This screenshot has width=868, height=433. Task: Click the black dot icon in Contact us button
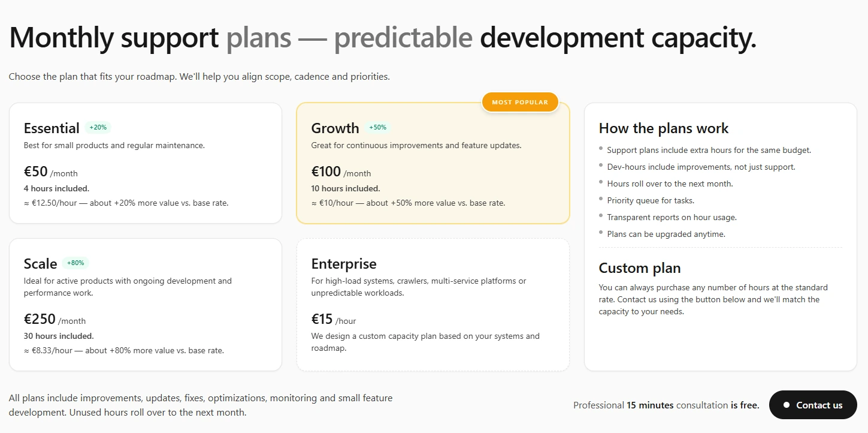coord(787,405)
